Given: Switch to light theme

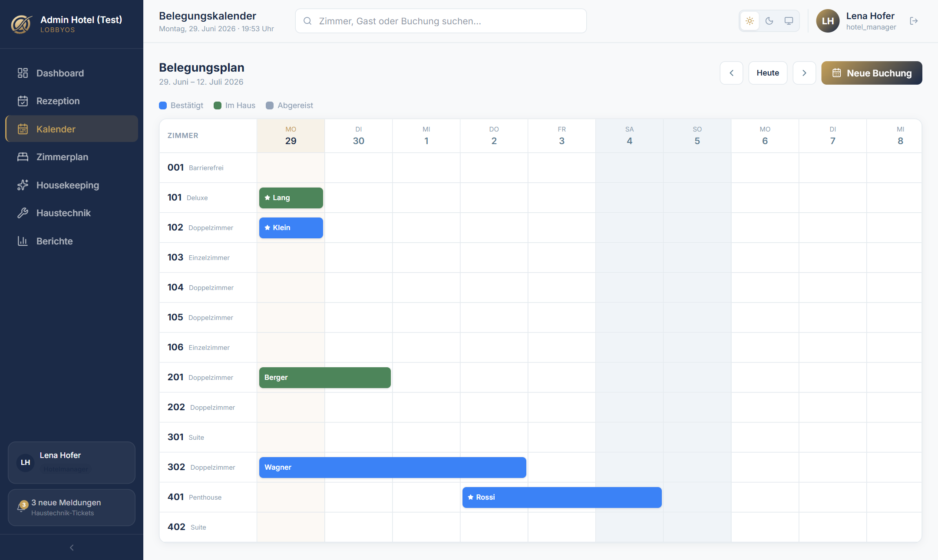Looking at the screenshot, I should (x=750, y=21).
